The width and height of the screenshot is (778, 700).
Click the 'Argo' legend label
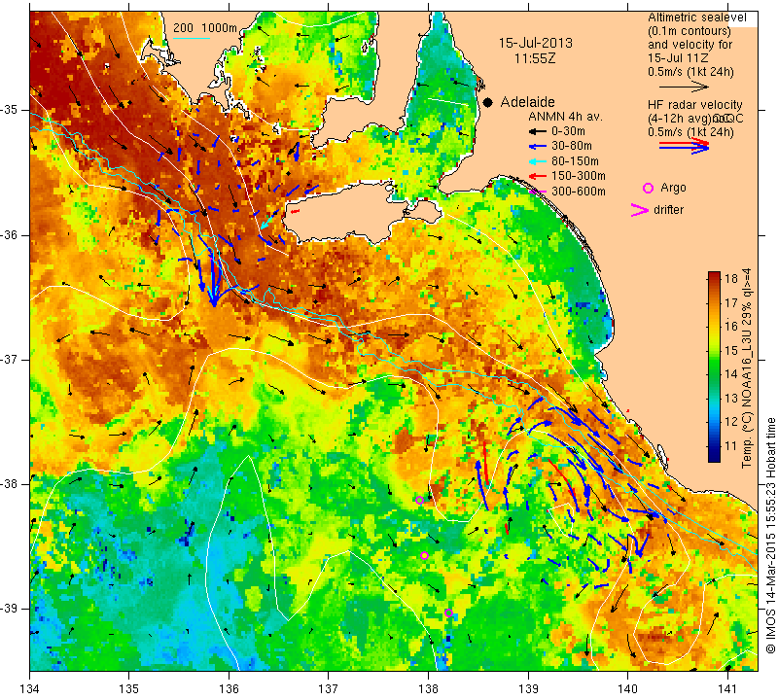[x=673, y=188]
